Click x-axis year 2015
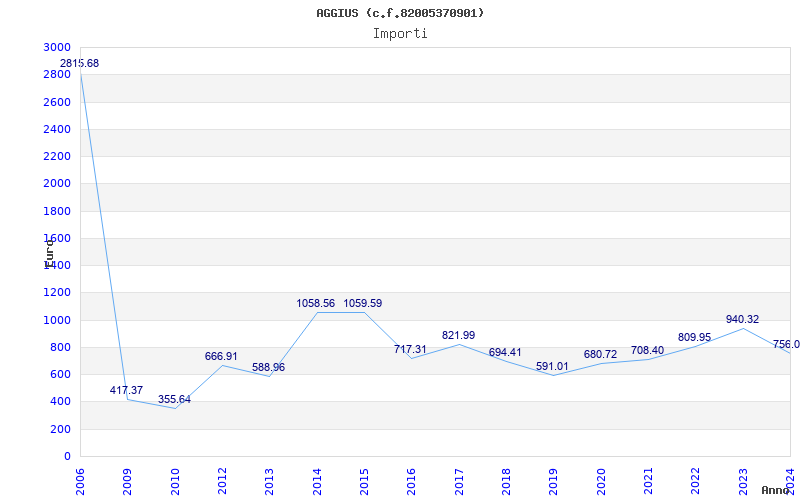This screenshot has height=500, width=800. click(x=364, y=482)
